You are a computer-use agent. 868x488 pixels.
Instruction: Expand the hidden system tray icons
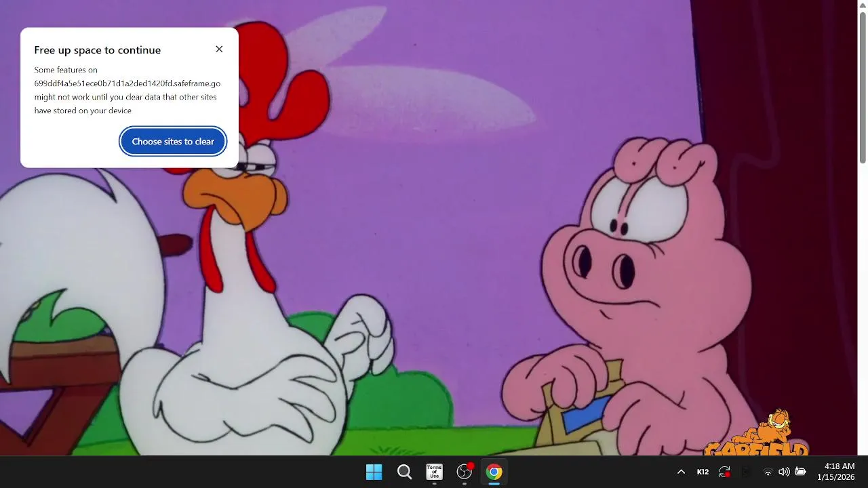[681, 472]
